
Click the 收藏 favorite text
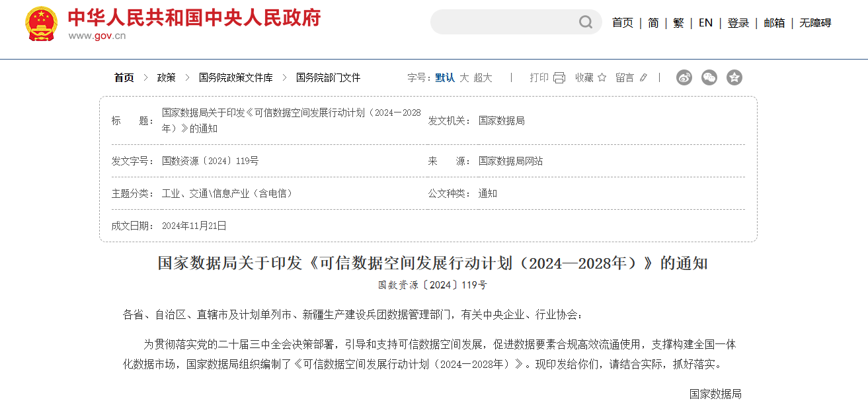tap(584, 77)
